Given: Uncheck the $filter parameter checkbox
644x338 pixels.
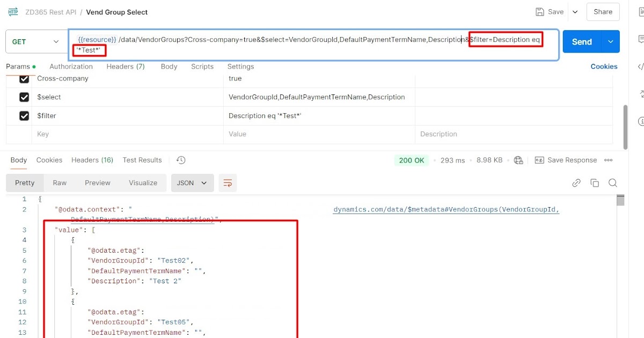Looking at the screenshot, I should click(24, 115).
